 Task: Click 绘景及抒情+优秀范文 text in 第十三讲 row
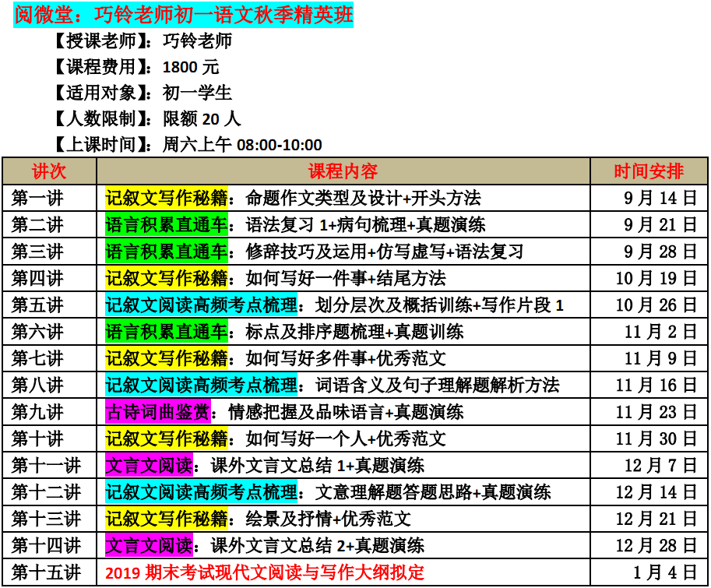(x=328, y=519)
